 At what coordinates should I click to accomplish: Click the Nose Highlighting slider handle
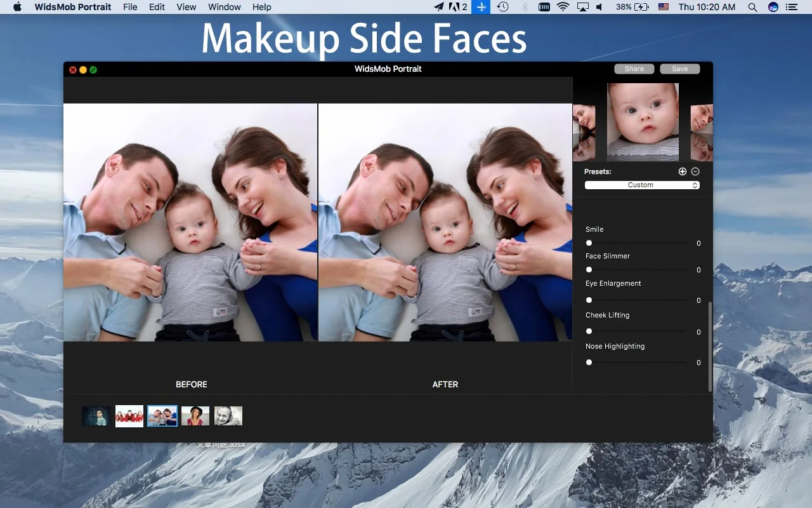(589, 362)
